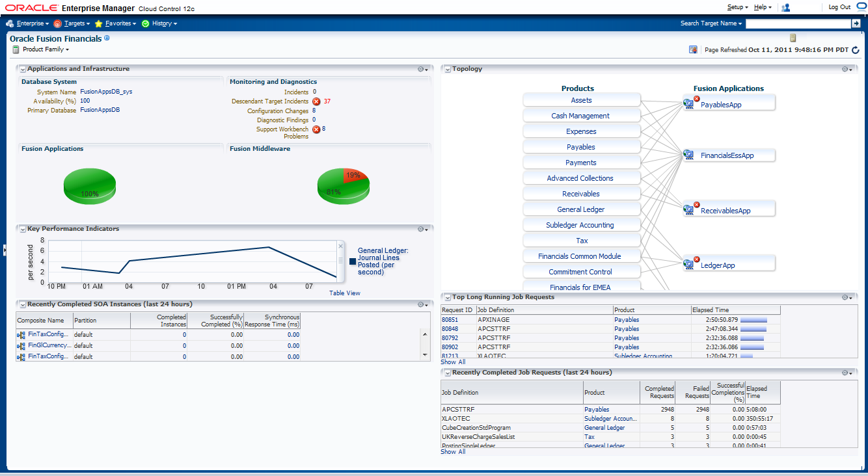Click the Elapsed Time header in long running jobs
868x476 pixels.
735,310
